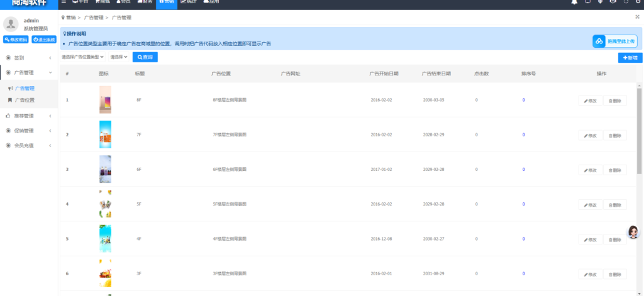Collapse the 广告管理 sidebar section chevron

pyautogui.click(x=50, y=73)
